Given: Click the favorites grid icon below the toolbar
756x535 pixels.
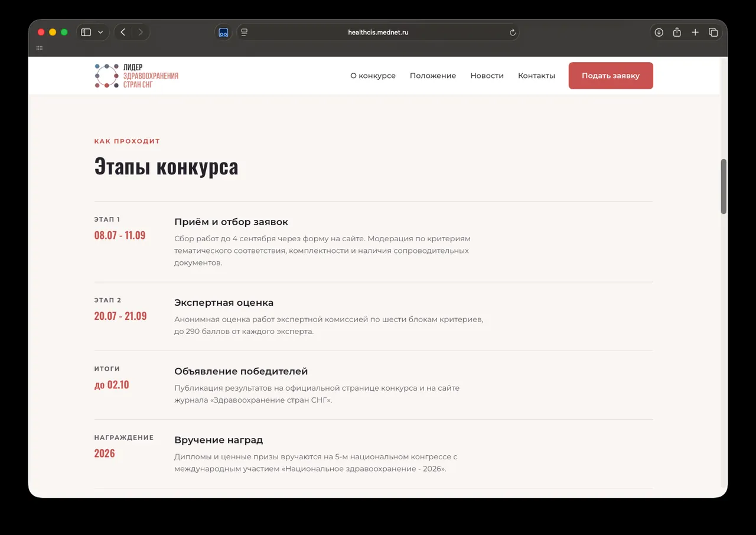Looking at the screenshot, I should tap(40, 48).
